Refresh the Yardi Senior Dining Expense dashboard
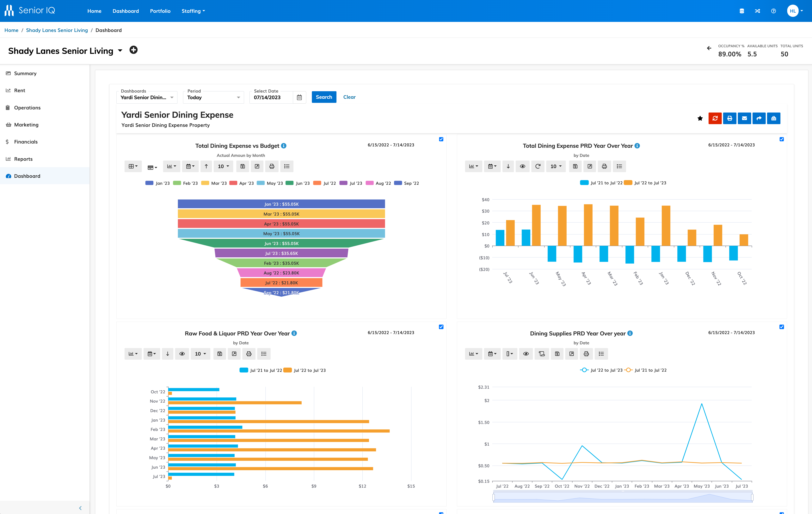Screen dimensions: 812x514 (715, 118)
